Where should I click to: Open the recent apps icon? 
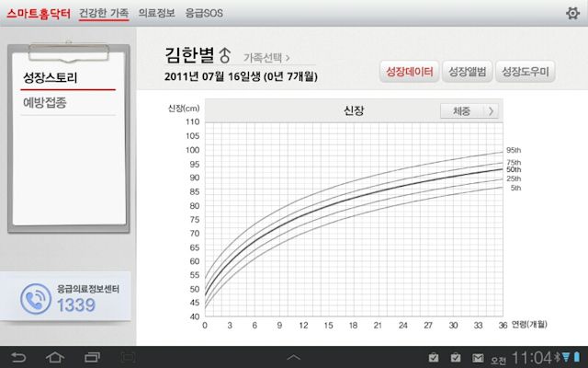pos(92,357)
